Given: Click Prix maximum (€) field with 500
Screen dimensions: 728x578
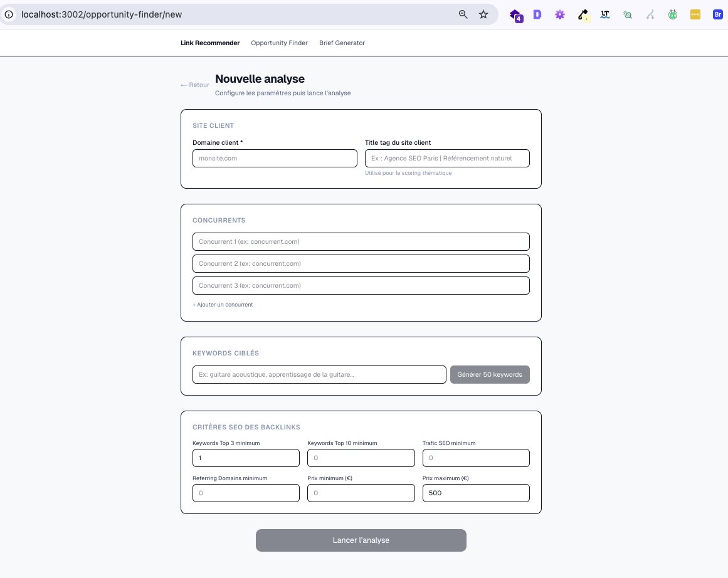Looking at the screenshot, I should (x=476, y=493).
